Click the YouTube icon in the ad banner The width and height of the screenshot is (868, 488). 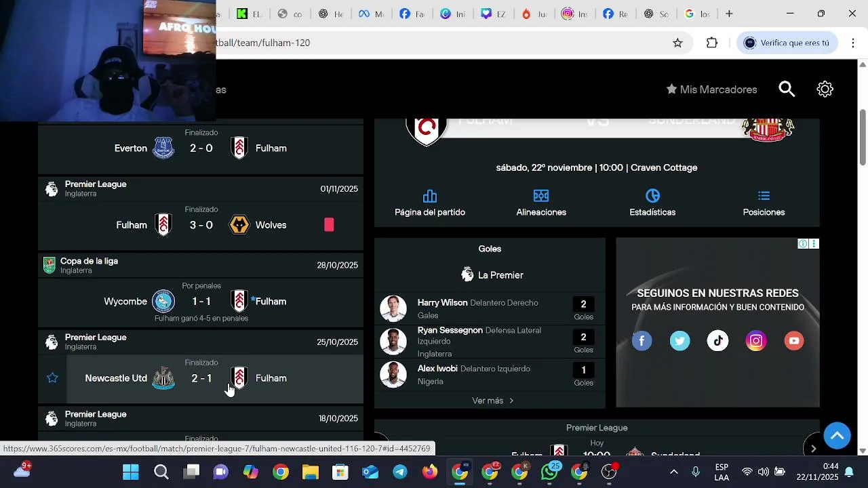coord(794,341)
